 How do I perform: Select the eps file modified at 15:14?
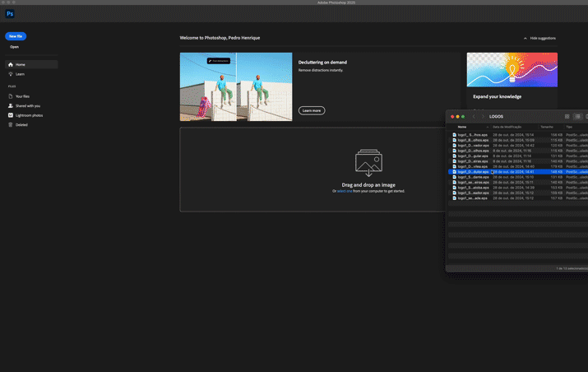[518, 135]
